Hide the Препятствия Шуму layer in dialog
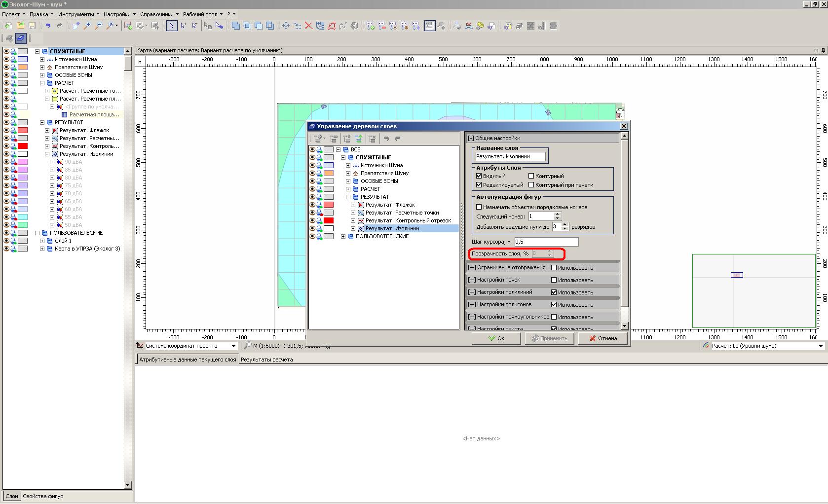Image resolution: width=828 pixels, height=504 pixels. click(x=312, y=173)
